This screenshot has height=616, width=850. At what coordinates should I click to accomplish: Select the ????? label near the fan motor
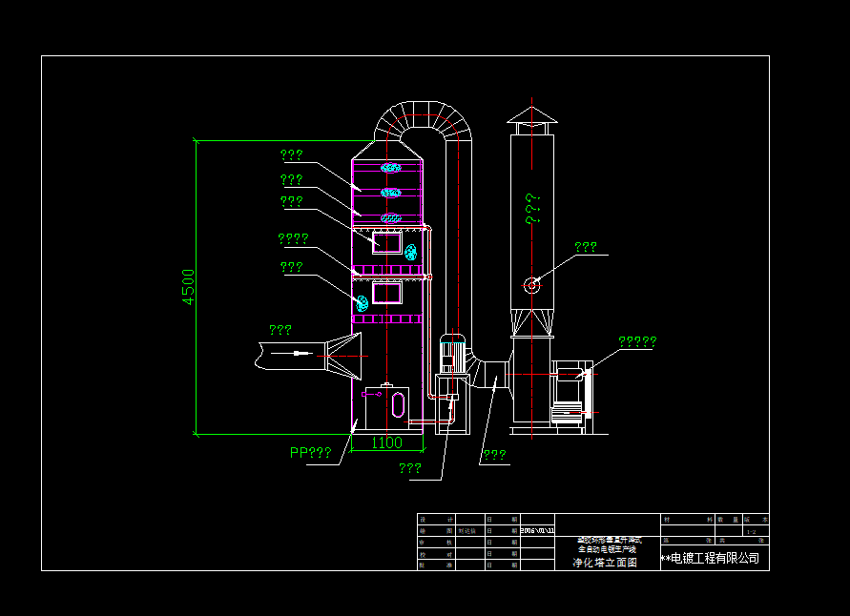(x=637, y=341)
